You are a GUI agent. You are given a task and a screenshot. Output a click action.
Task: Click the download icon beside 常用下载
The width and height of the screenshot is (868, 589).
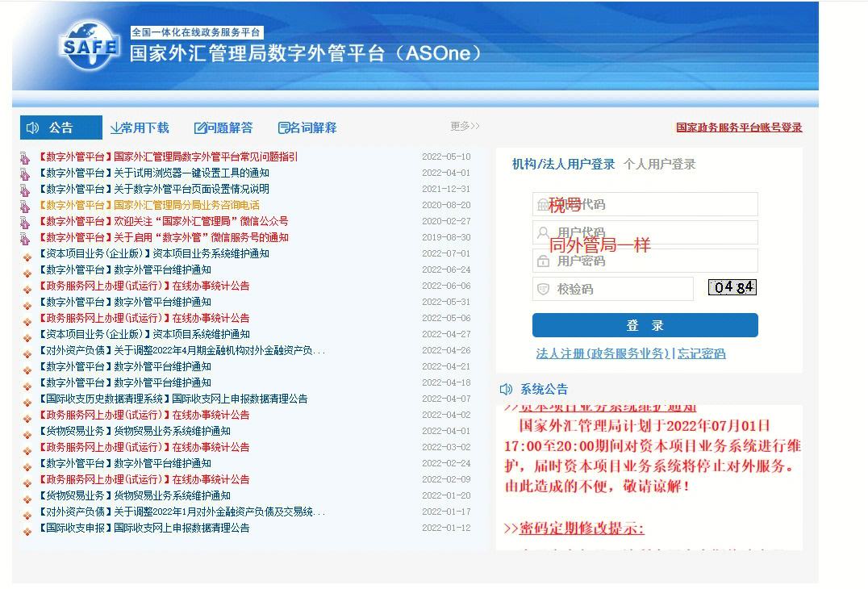(115, 128)
